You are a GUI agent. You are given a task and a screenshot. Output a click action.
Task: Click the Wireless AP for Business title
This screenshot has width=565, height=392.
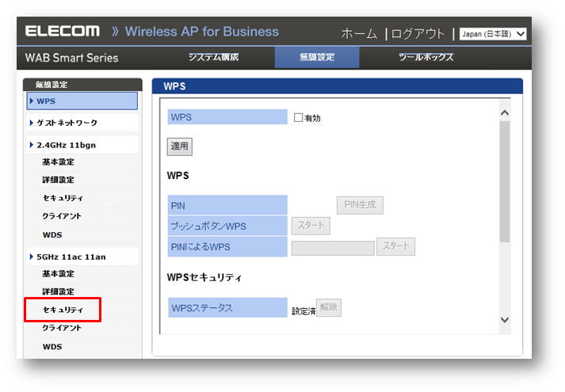pyautogui.click(x=202, y=32)
